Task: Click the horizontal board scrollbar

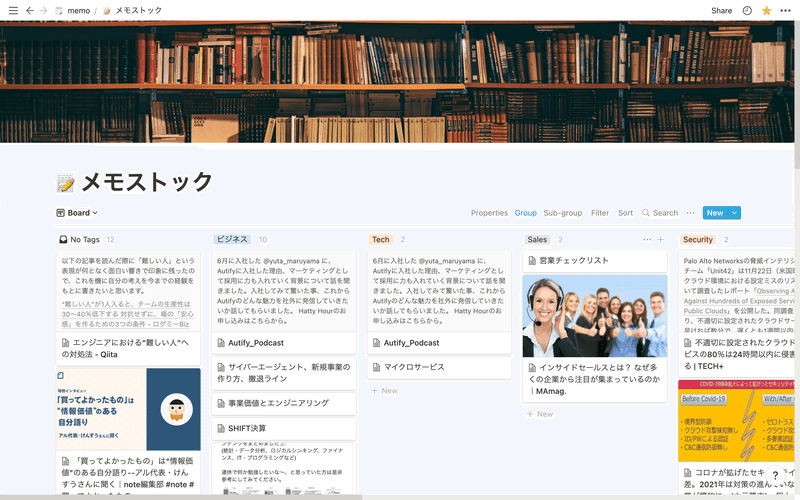Action: tap(181, 497)
